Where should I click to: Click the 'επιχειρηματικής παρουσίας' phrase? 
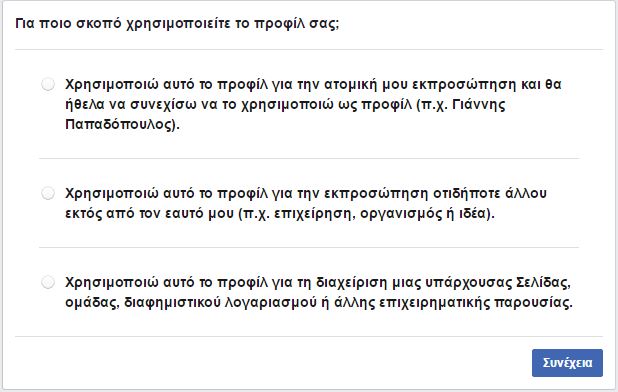click(475, 303)
